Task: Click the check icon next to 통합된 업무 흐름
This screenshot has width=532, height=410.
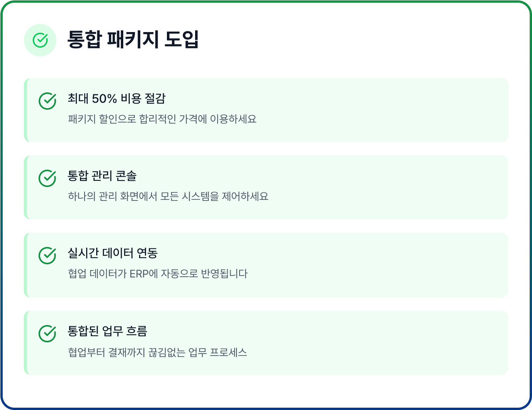Action: click(x=48, y=333)
